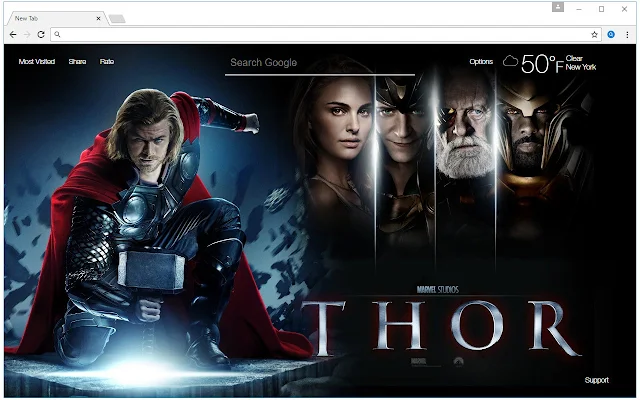Click the Support link
The height and width of the screenshot is (400, 640).
click(x=596, y=380)
